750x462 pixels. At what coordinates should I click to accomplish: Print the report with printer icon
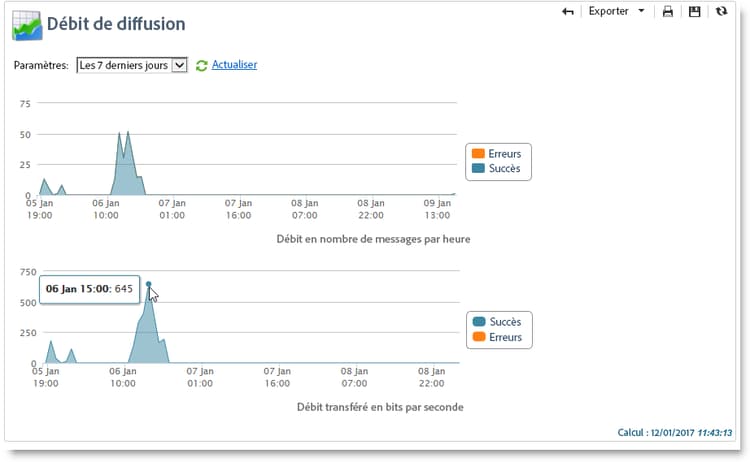pyautogui.click(x=668, y=11)
